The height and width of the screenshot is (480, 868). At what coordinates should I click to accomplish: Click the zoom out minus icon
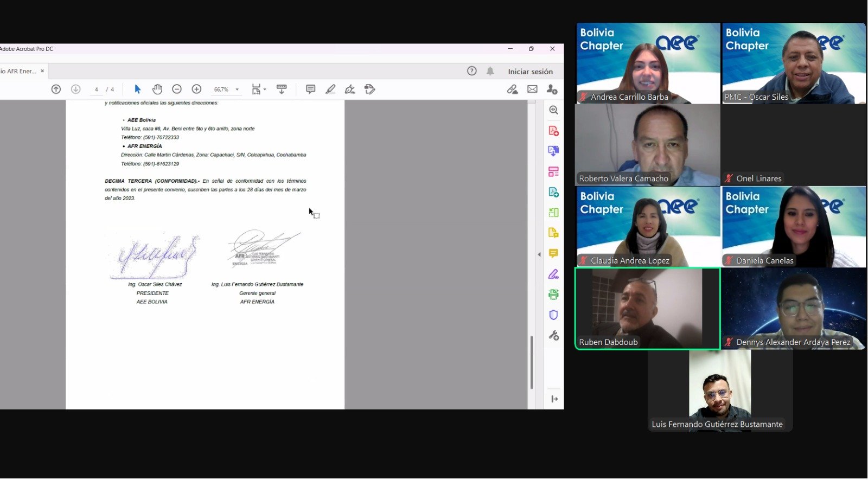point(177,89)
